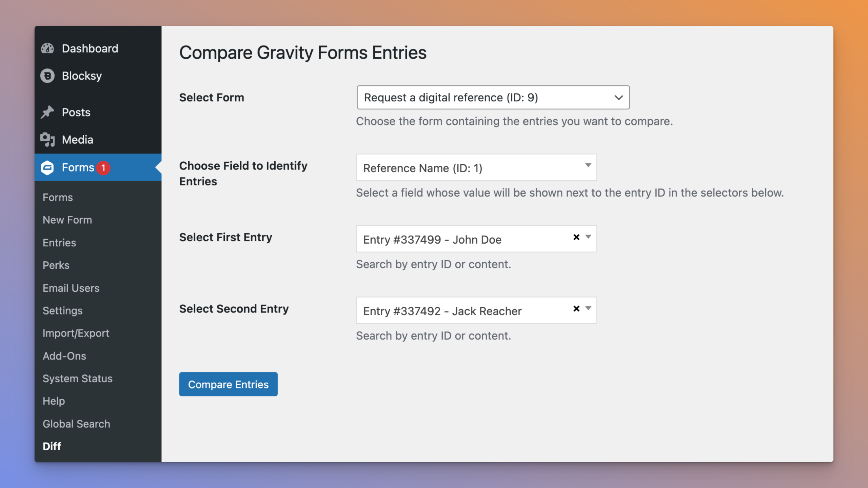Viewport: 868px width, 488px height.
Task: Click the Compare Gravity Forms Entries heading
Action: click(303, 53)
